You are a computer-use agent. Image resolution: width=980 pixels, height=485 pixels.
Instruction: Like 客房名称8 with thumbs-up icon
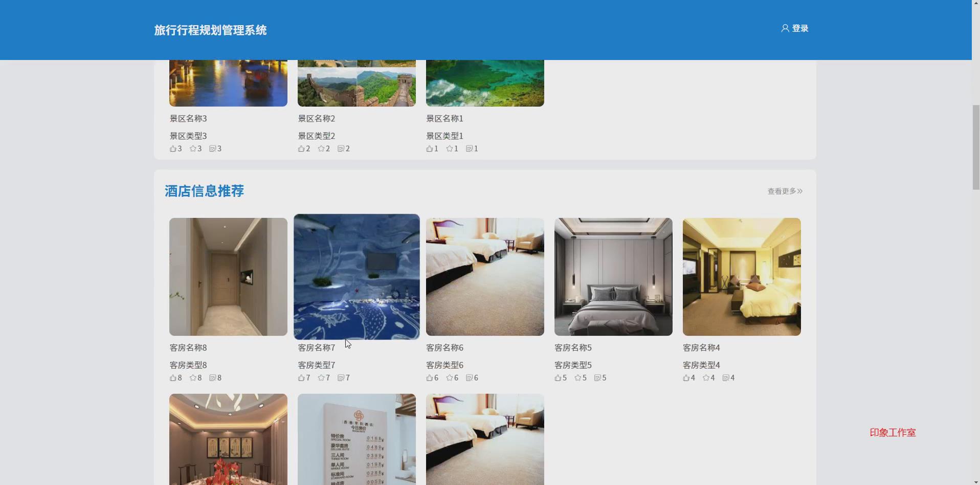tap(173, 378)
